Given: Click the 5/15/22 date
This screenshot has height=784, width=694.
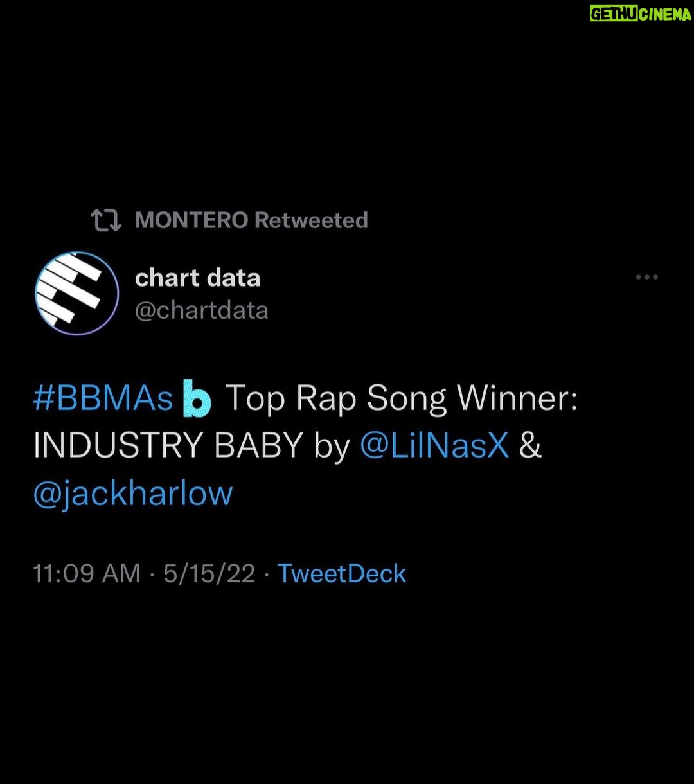Looking at the screenshot, I should (209, 573).
